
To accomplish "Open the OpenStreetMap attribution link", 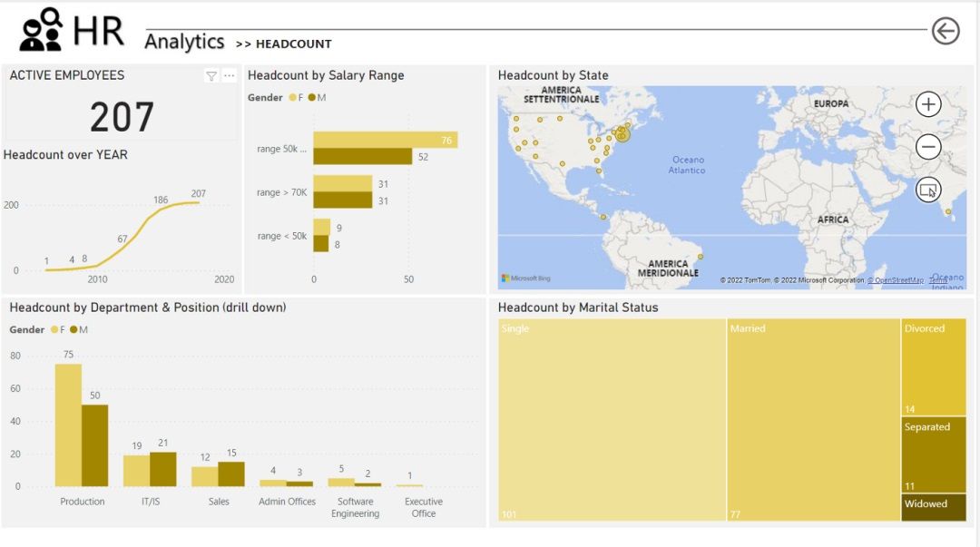I will (x=895, y=280).
